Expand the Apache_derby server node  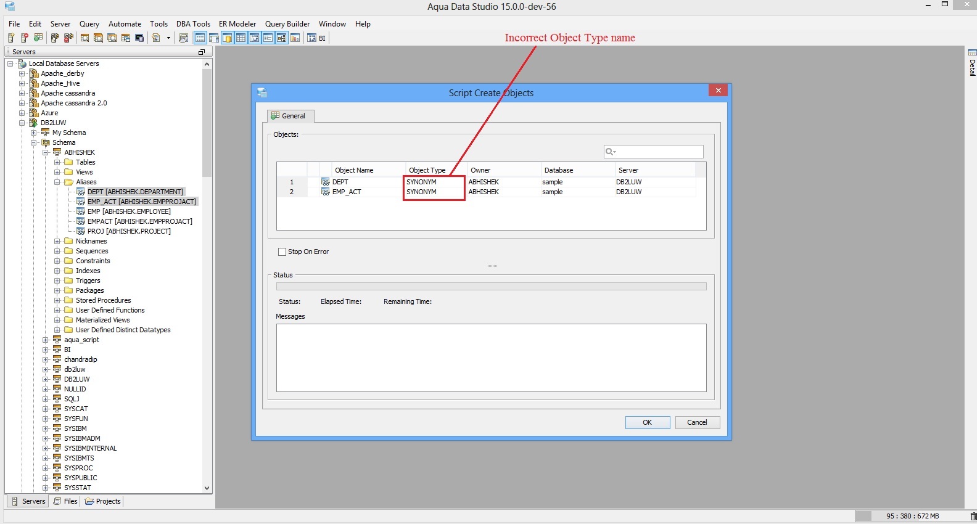(x=22, y=73)
